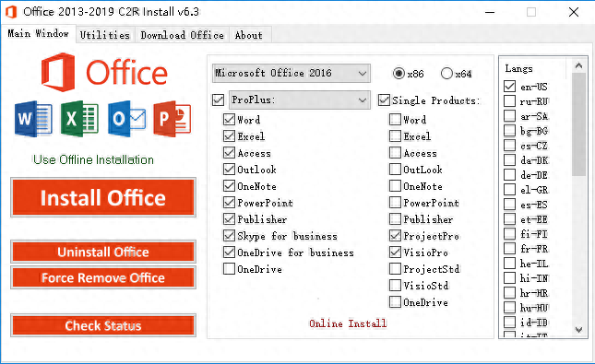This screenshot has width=595, height=364.
Task: Check OneDrive under Single Products
Action: tap(395, 302)
